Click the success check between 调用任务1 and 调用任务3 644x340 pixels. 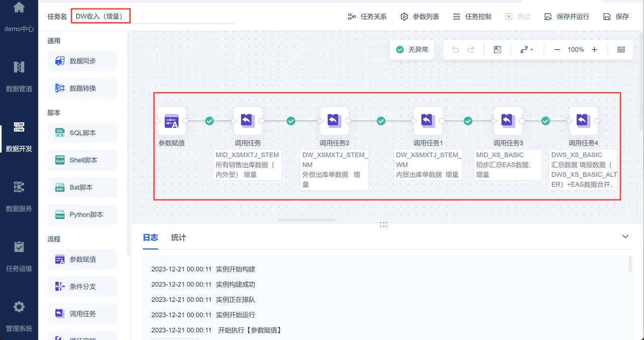coord(468,121)
